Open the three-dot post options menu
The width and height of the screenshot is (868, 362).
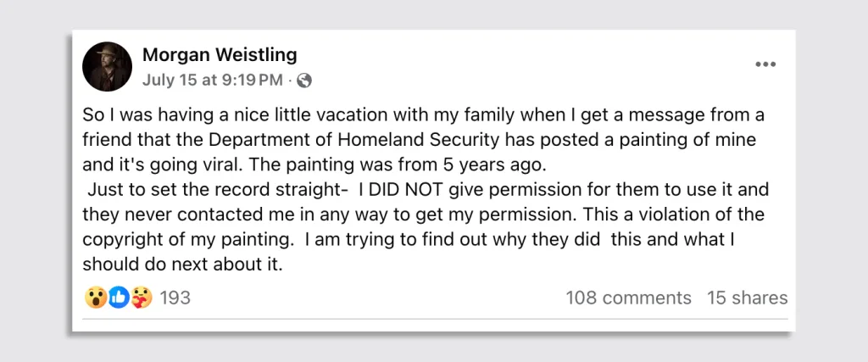[765, 64]
